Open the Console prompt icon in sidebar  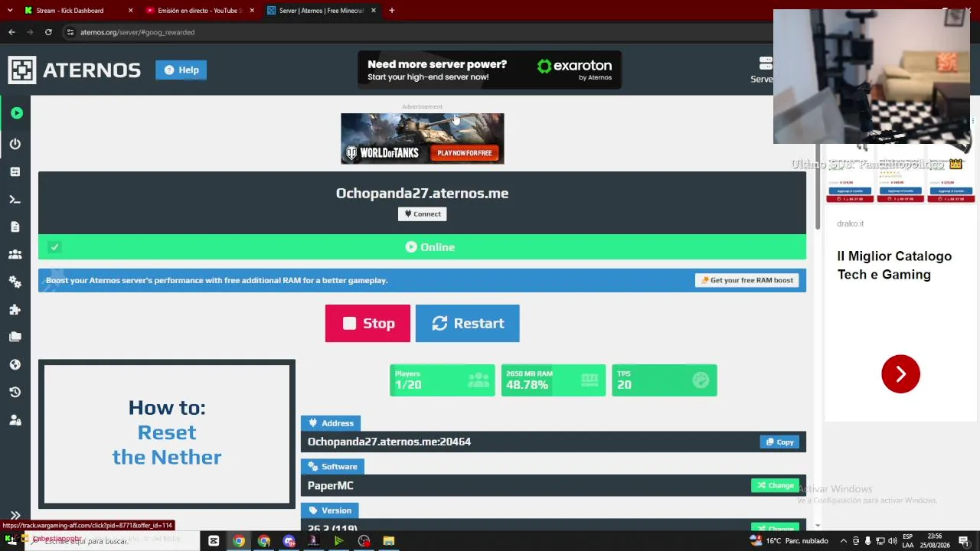[15, 199]
